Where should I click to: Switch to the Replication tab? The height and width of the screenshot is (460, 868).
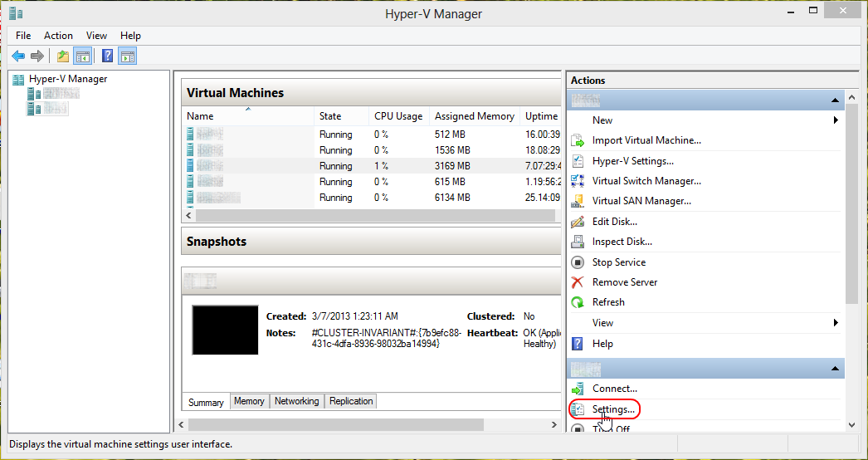(x=351, y=401)
